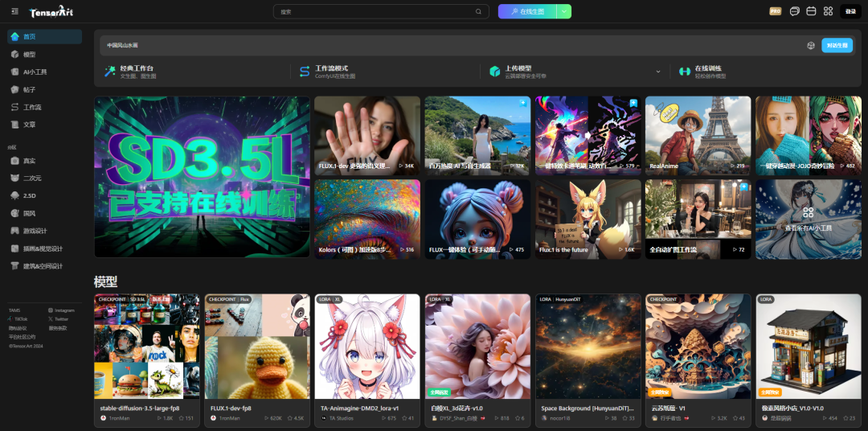Click author TA Studios
Screen dimensions: 868x431
tap(340, 418)
